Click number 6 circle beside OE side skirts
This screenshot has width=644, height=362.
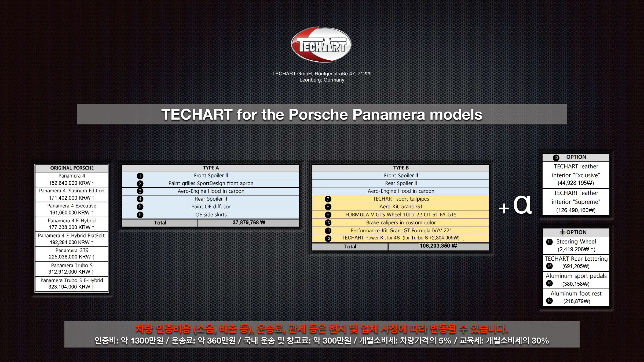pos(140,215)
